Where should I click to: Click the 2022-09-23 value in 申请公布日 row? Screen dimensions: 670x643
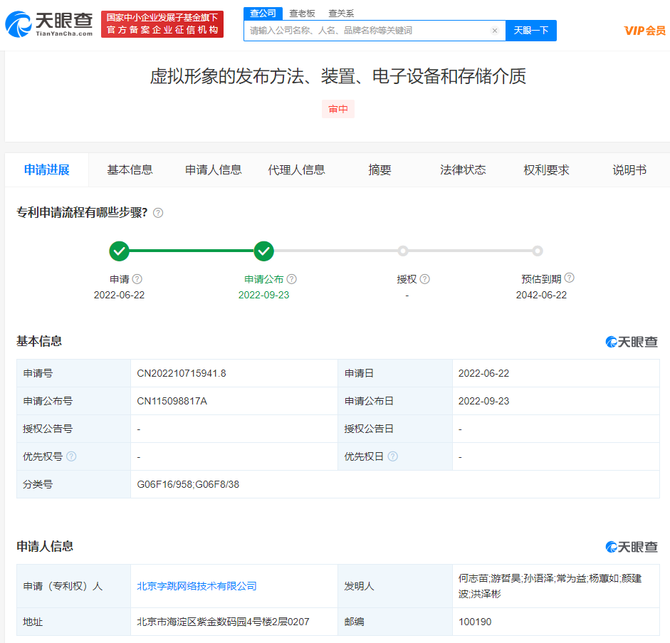click(484, 401)
